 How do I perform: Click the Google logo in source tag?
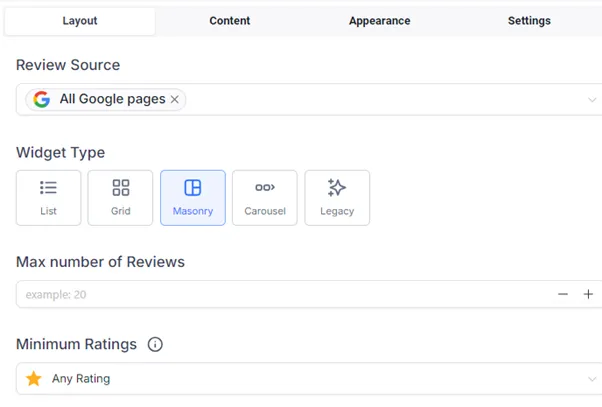41,99
